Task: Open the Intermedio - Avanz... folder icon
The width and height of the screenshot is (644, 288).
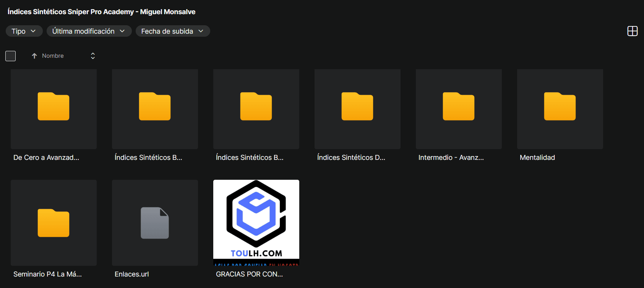Action: pos(459,107)
